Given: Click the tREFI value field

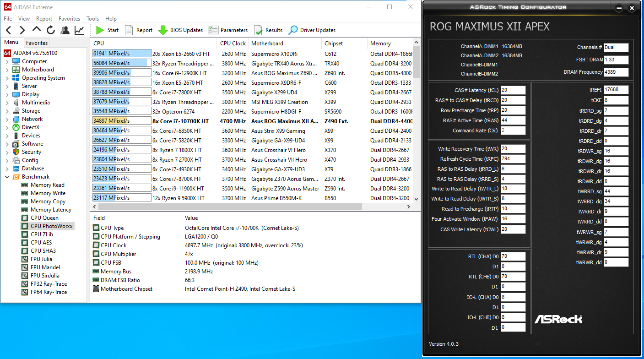Looking at the screenshot, I should (x=616, y=90).
